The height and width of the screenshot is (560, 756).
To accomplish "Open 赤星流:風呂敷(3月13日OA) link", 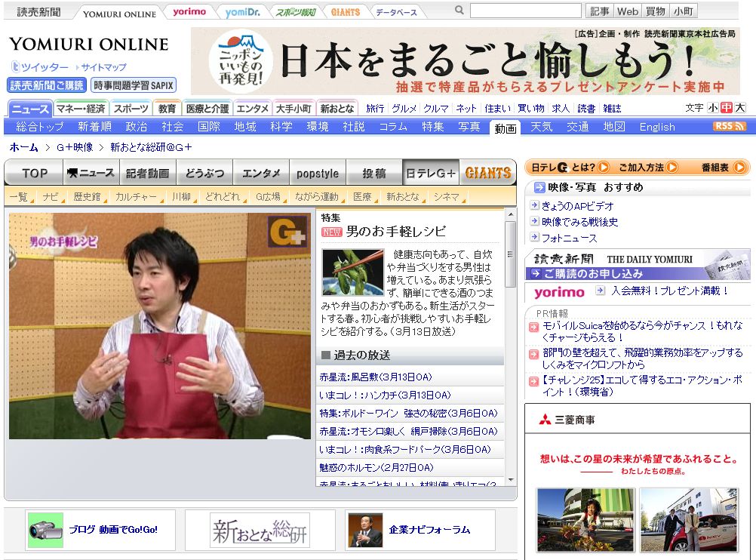I will click(x=376, y=377).
